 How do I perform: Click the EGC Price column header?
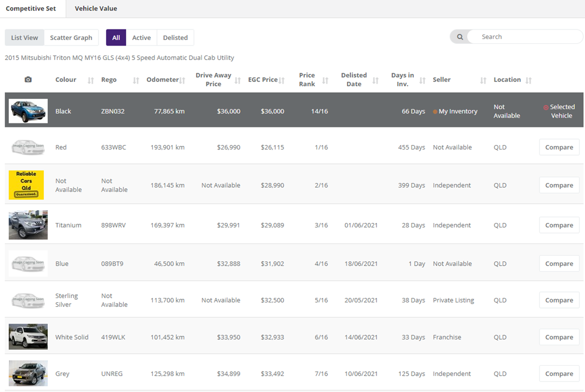[x=263, y=80]
